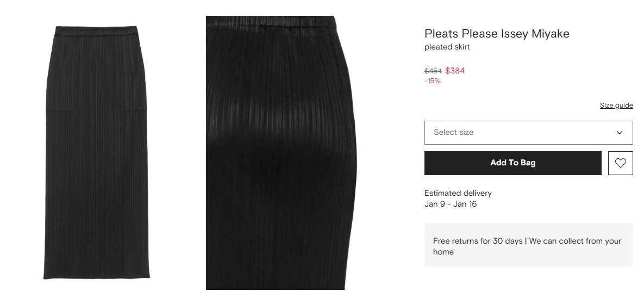Click the -15% discount label
The height and width of the screenshot is (304, 644).
pyautogui.click(x=433, y=81)
